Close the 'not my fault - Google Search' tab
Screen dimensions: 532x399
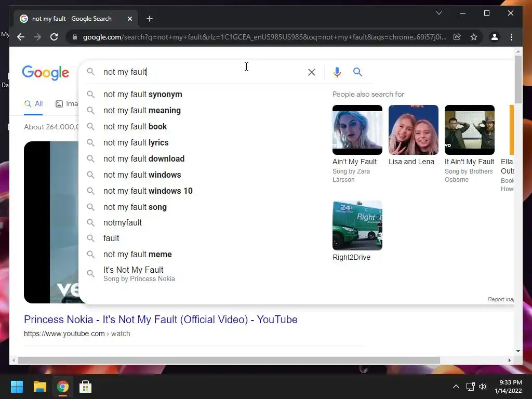[x=129, y=19]
